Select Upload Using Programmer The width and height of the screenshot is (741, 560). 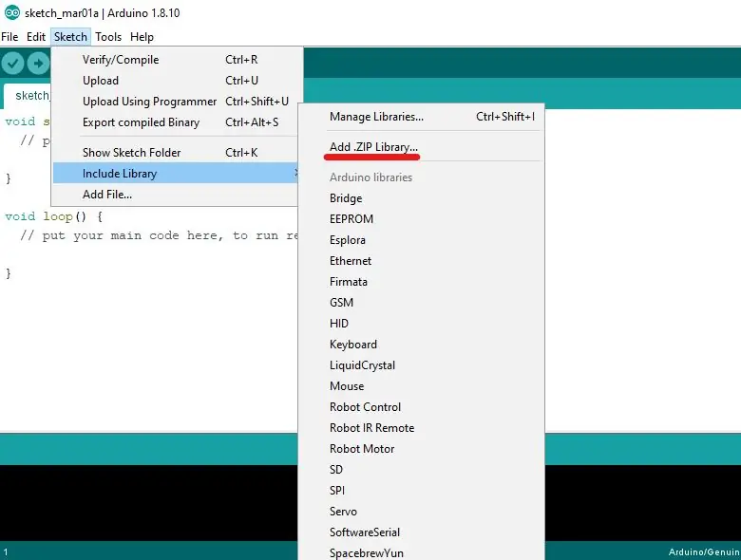177,101
